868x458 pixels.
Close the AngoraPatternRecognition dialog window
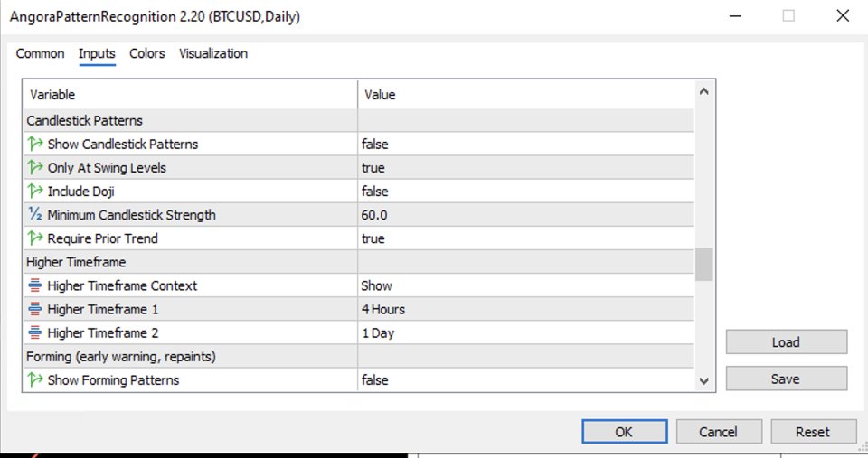[x=843, y=16]
